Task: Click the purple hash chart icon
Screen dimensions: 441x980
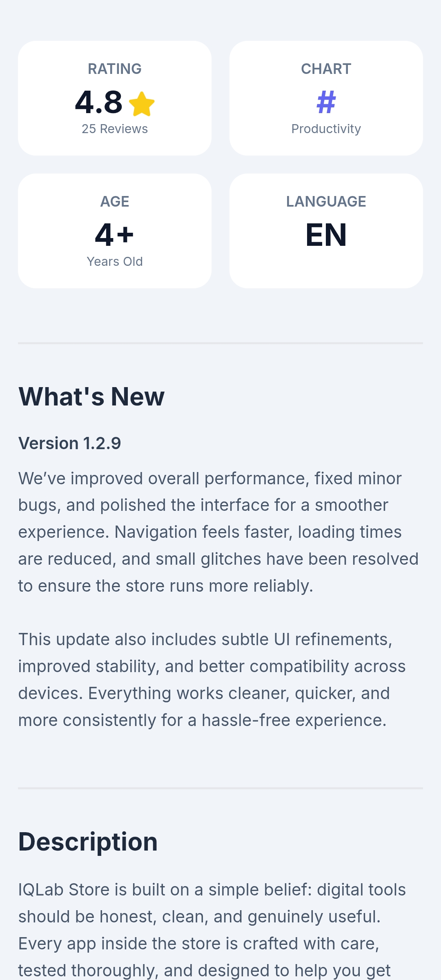Action: pos(326,102)
